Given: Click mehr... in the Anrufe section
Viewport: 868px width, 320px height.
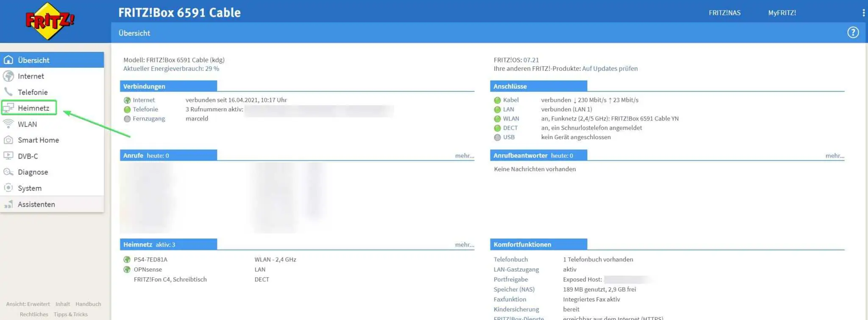Looking at the screenshot, I should (x=465, y=156).
